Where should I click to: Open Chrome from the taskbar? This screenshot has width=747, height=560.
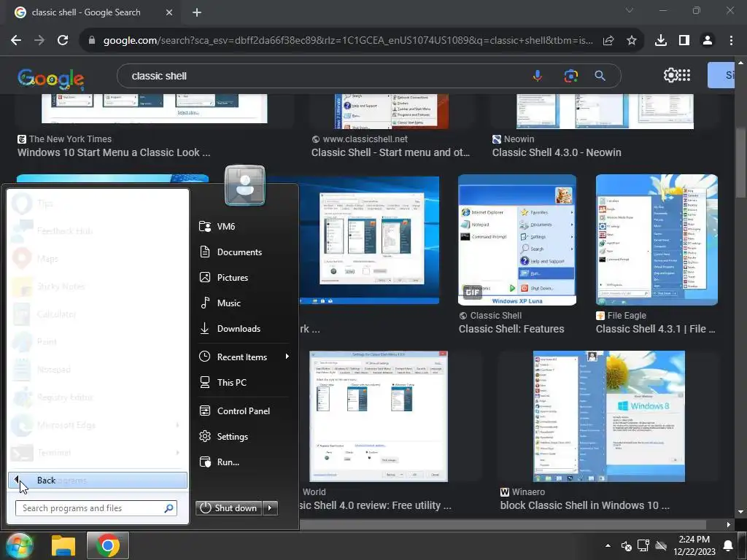pyautogui.click(x=108, y=545)
